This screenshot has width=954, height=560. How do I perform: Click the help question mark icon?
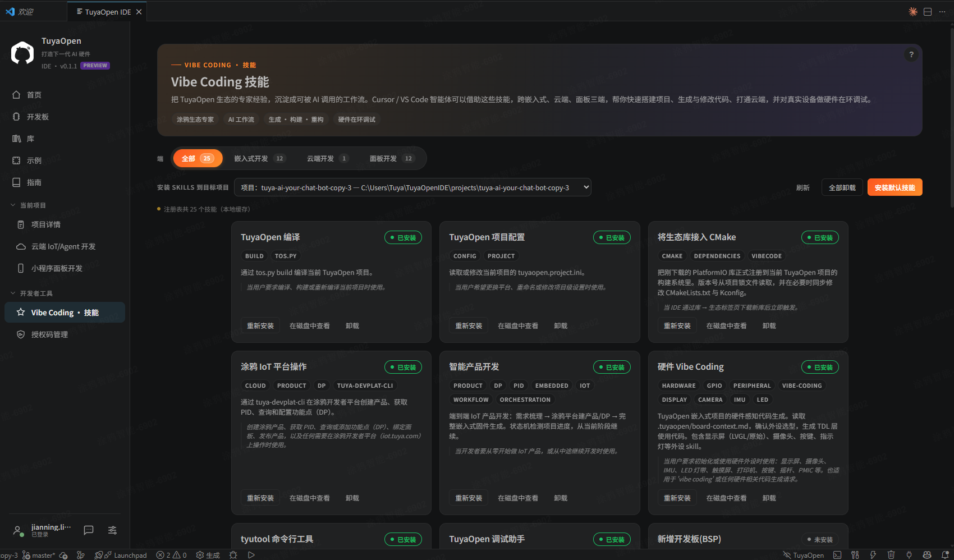pos(911,54)
